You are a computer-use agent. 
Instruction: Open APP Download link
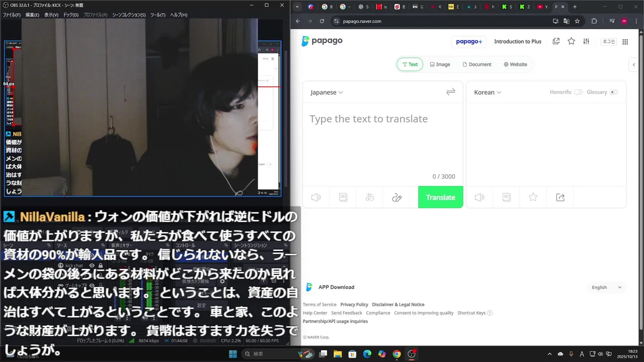click(336, 287)
